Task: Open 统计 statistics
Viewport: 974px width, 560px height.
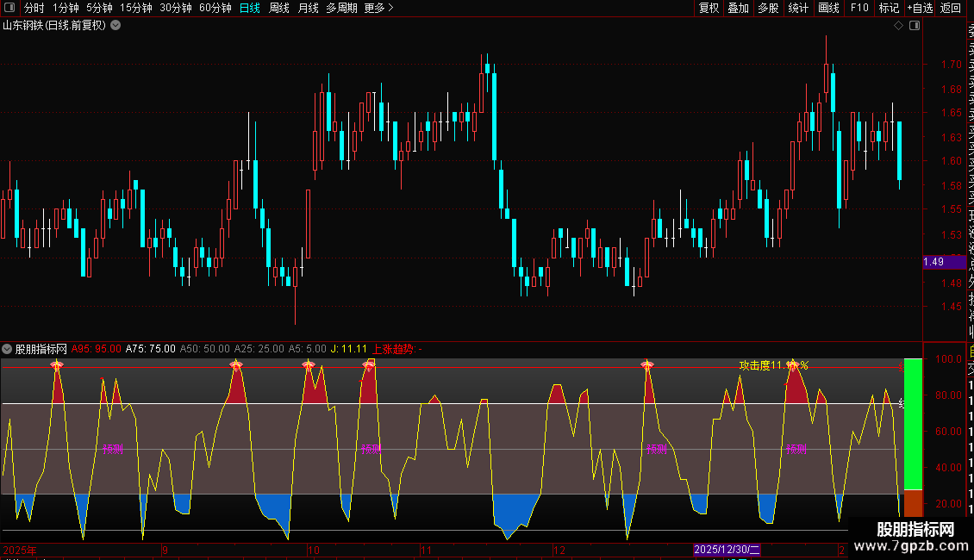Action: (798, 8)
